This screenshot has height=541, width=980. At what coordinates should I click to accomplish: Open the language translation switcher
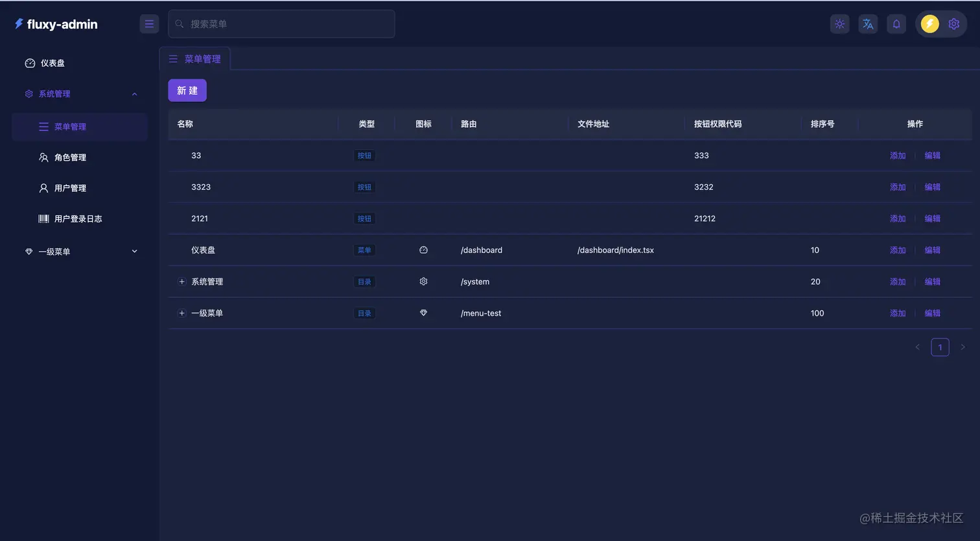[x=868, y=24]
